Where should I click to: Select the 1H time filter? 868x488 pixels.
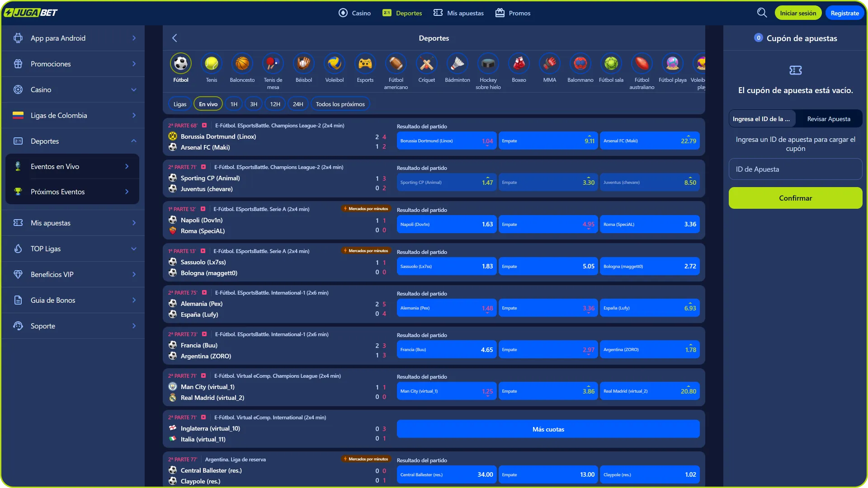pyautogui.click(x=234, y=104)
